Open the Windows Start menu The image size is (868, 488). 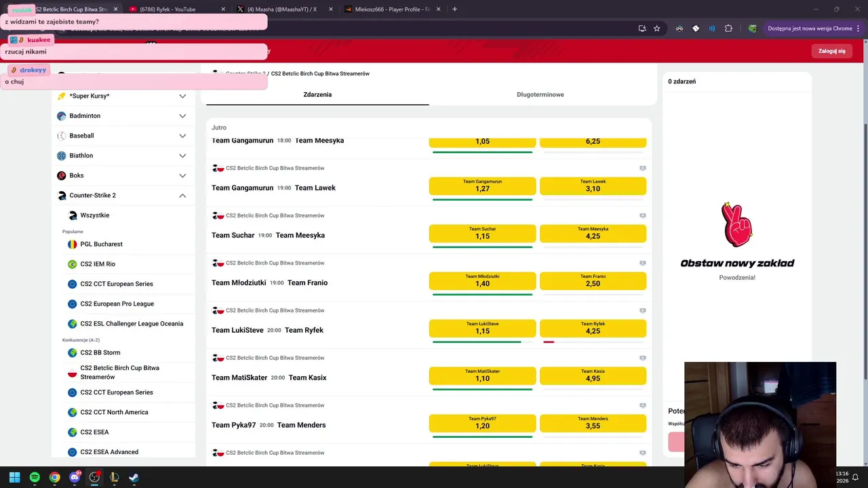[14, 477]
